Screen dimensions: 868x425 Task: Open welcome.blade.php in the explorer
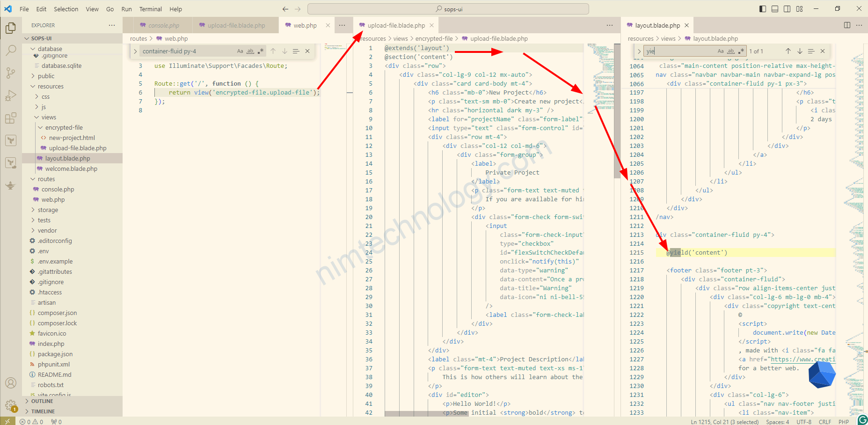(x=71, y=169)
